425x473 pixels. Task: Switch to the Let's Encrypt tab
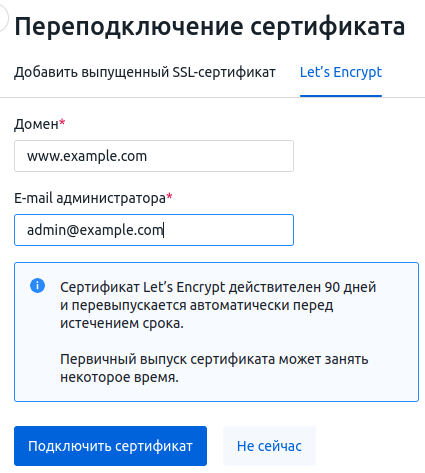click(341, 72)
